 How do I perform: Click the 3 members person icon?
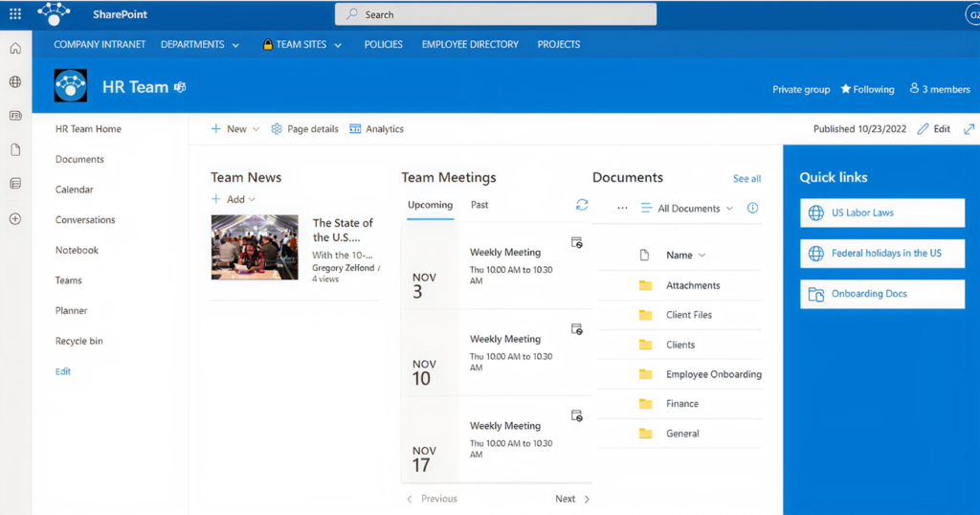click(914, 88)
